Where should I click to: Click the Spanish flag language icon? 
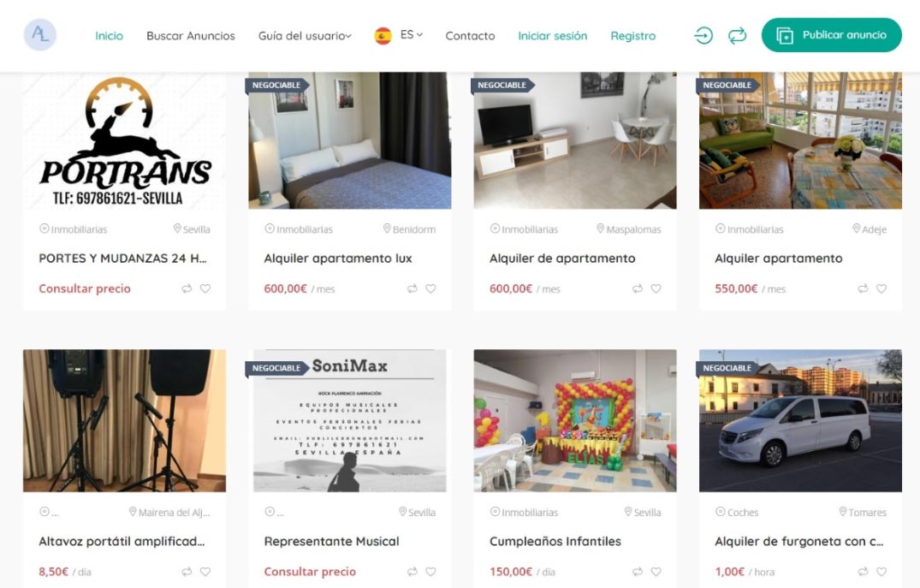(383, 36)
